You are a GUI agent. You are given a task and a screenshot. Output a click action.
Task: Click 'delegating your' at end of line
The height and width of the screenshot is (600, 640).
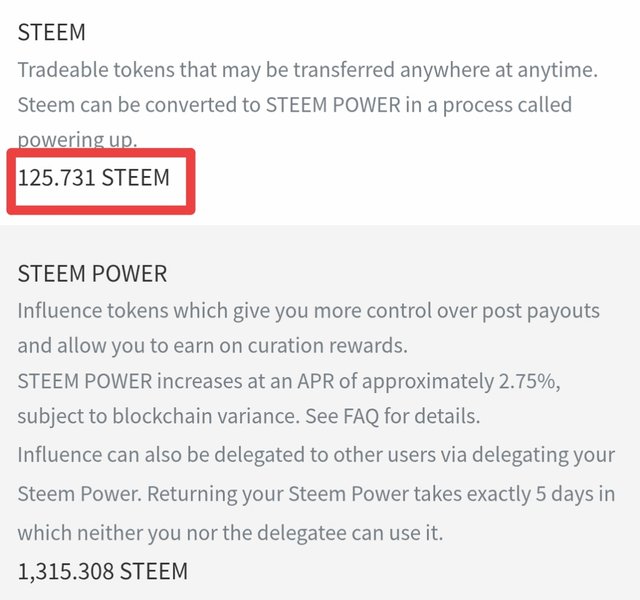click(543, 455)
